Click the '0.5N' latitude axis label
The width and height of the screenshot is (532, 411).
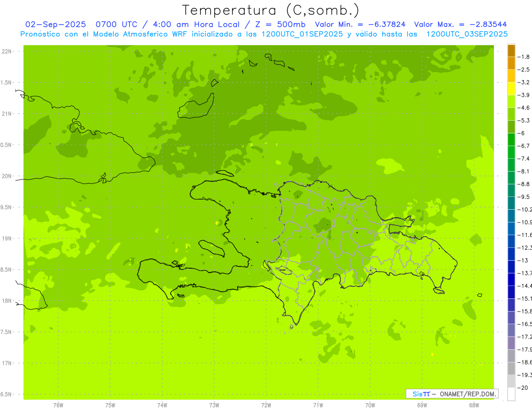(7, 145)
